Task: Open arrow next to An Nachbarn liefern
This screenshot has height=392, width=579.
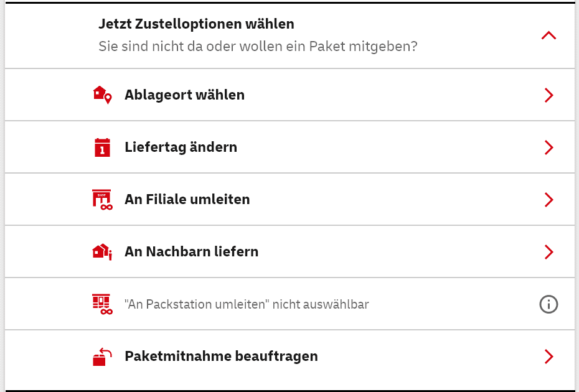Action: pos(548,252)
